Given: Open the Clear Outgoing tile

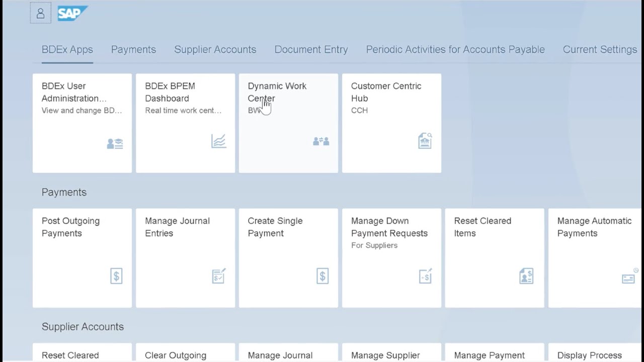Looking at the screenshot, I should tap(185, 352).
